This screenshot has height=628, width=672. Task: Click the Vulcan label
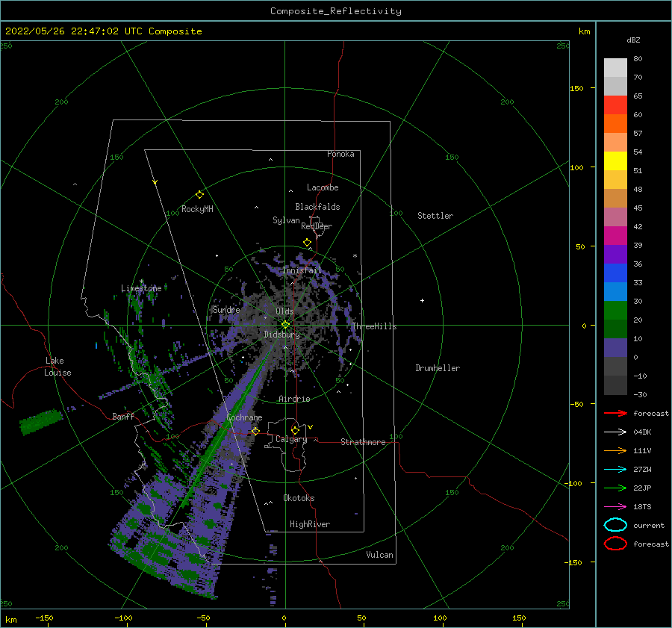[380, 555]
